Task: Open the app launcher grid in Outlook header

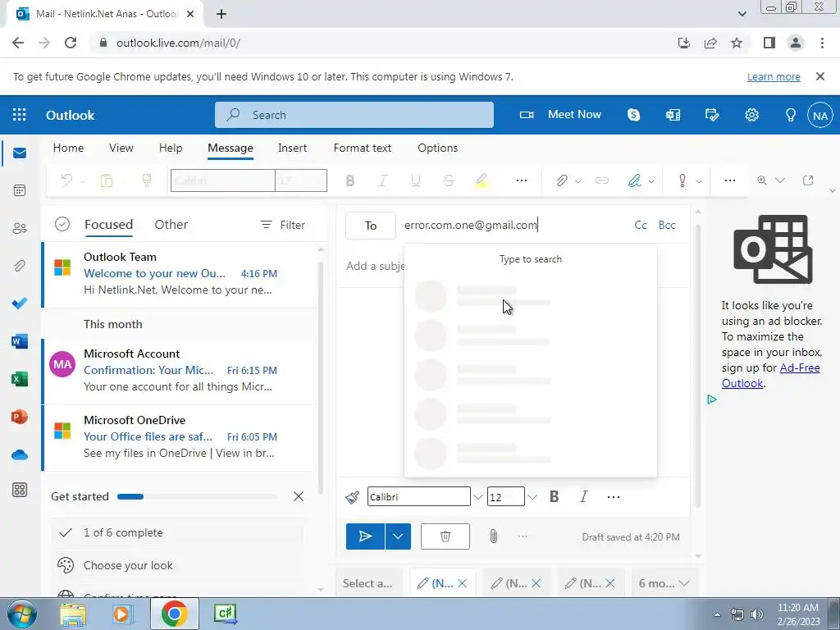Action: point(20,115)
